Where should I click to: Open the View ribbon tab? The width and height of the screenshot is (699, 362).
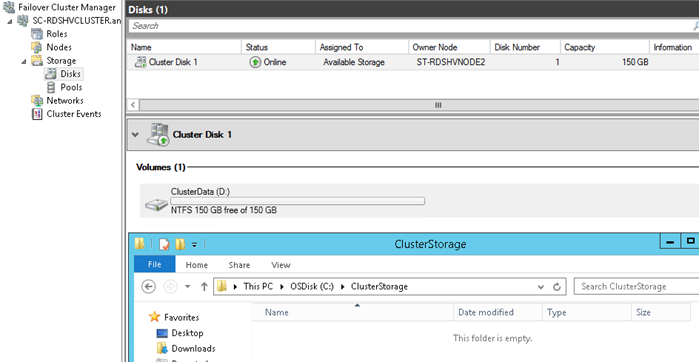tap(281, 265)
